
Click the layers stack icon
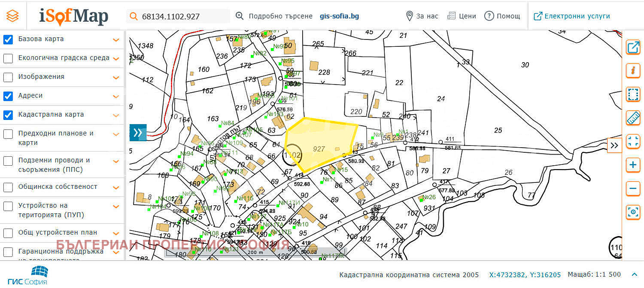13,16
